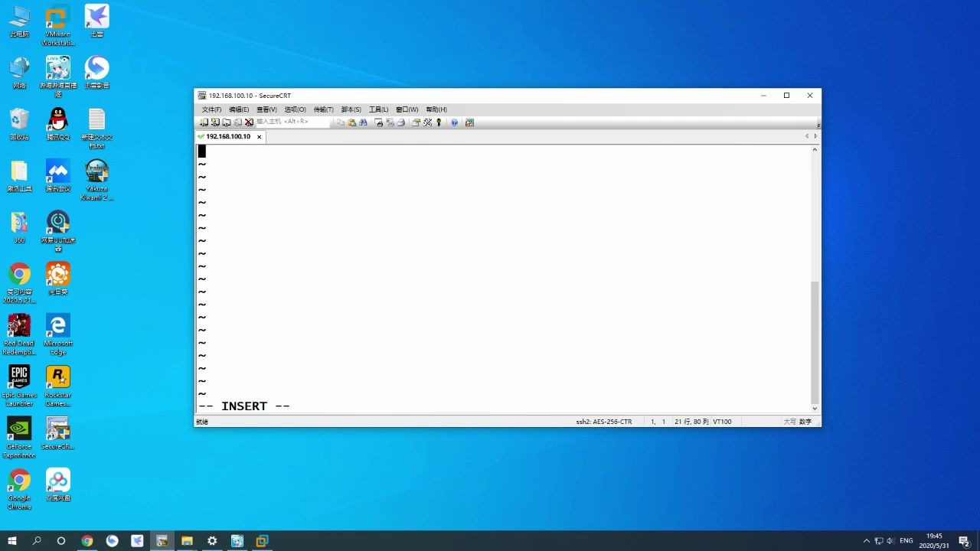Click the 21 行, 80 列 status entry
Viewport: 980px width, 551px height.
click(x=691, y=422)
